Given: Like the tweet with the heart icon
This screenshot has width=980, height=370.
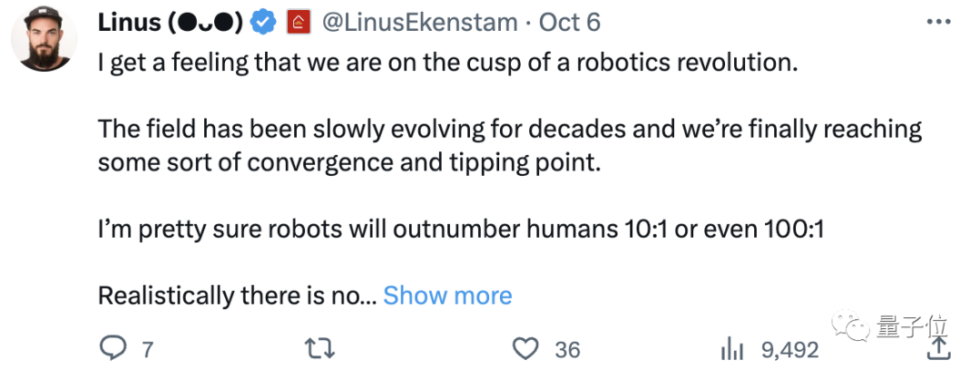Looking at the screenshot, I should point(525,348).
